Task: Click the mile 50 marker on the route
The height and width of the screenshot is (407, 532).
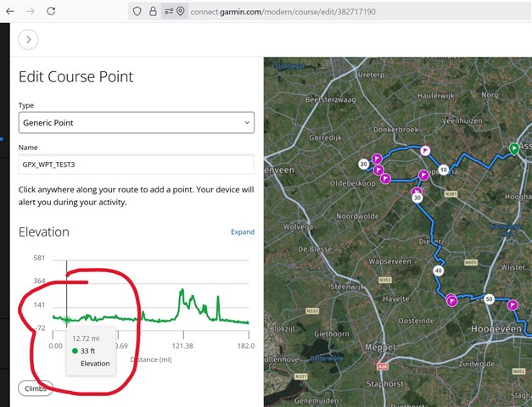Action: click(x=489, y=299)
